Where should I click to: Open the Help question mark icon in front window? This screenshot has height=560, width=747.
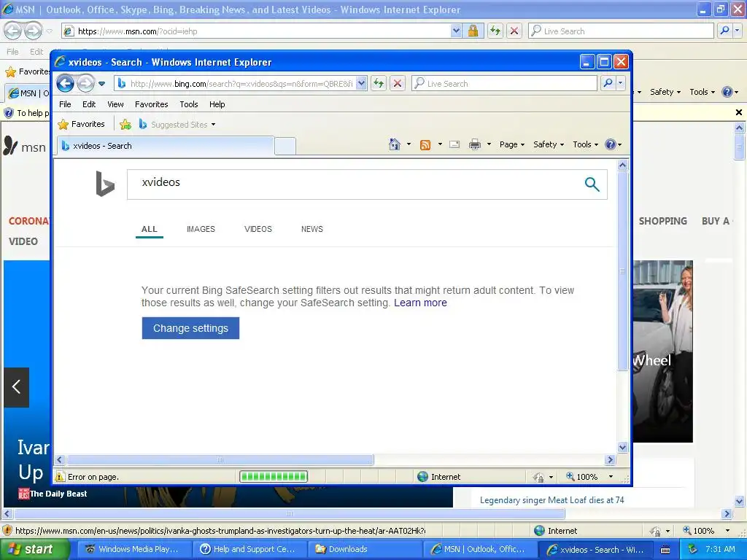[x=611, y=144]
